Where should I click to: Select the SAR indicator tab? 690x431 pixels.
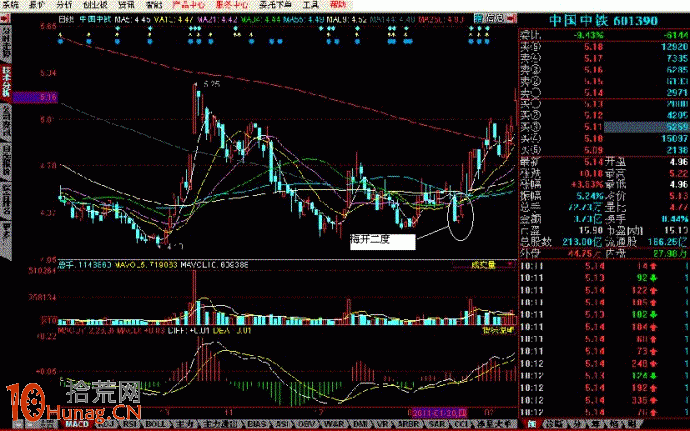(437, 424)
